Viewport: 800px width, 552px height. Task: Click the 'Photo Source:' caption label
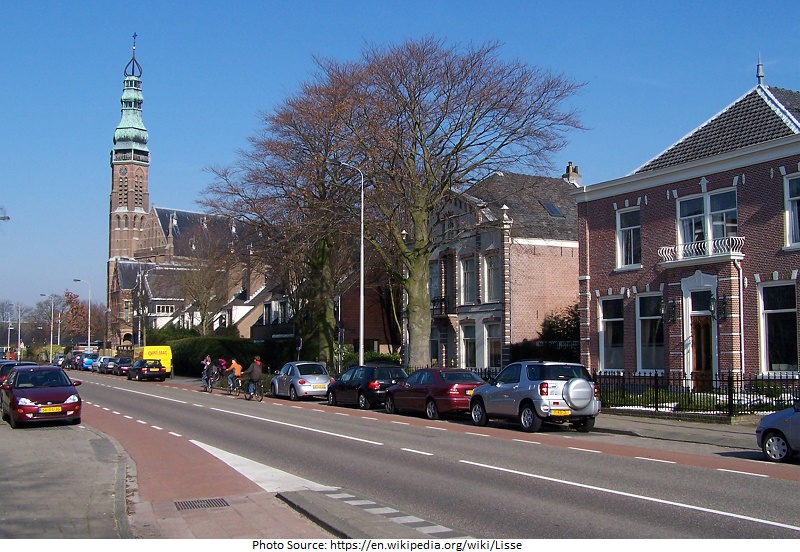289,545
